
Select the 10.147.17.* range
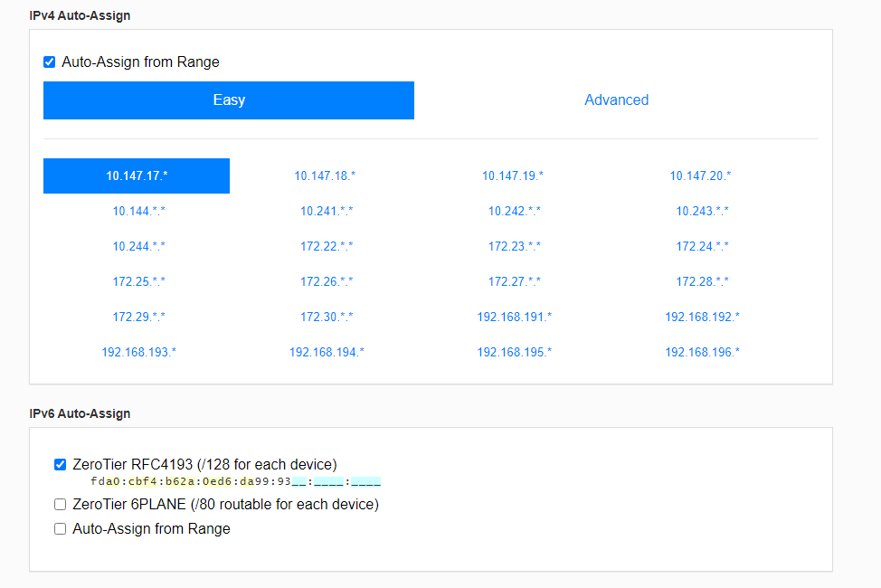137,175
